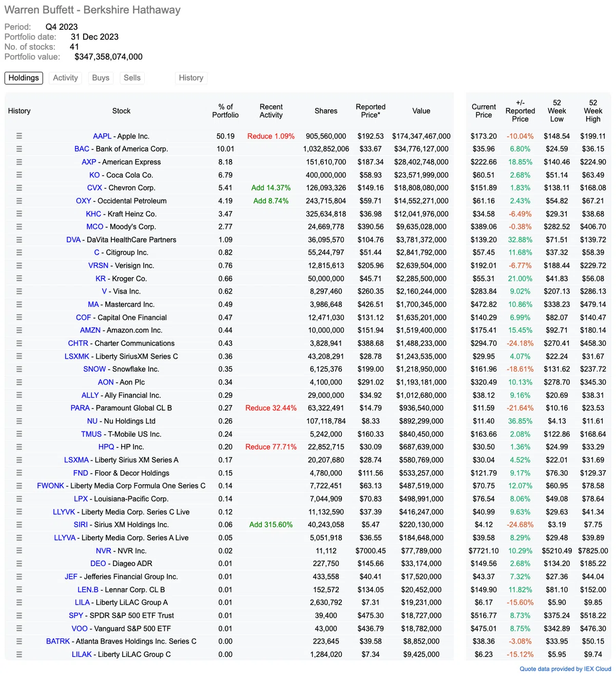The height and width of the screenshot is (679, 616).
Task: Open history icon for Sirius XM Holdings row
Action: pos(19,525)
